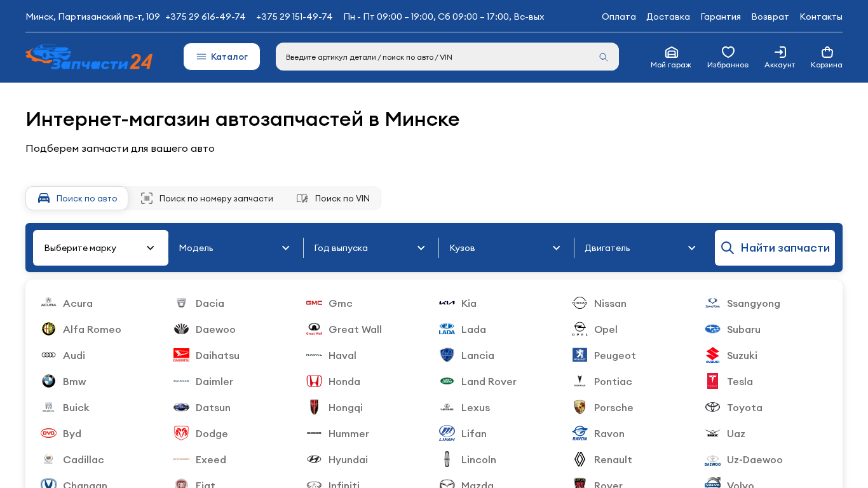Open the Доставка link
This screenshot has width=868, height=488.
pyautogui.click(x=668, y=17)
